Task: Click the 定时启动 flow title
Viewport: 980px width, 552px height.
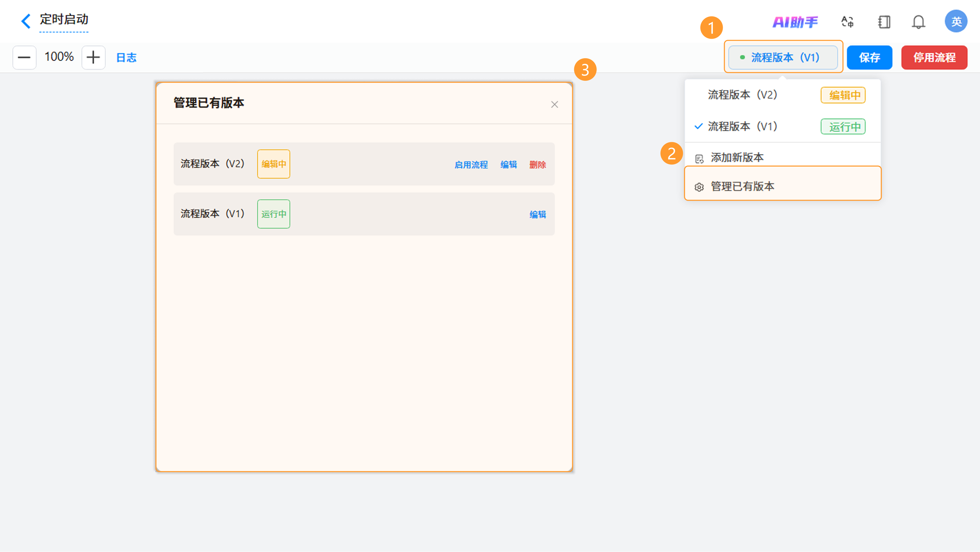Action: coord(64,19)
